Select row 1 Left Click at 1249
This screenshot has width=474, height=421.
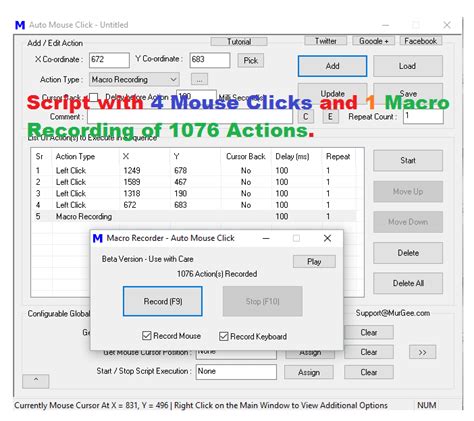pyautogui.click(x=193, y=171)
